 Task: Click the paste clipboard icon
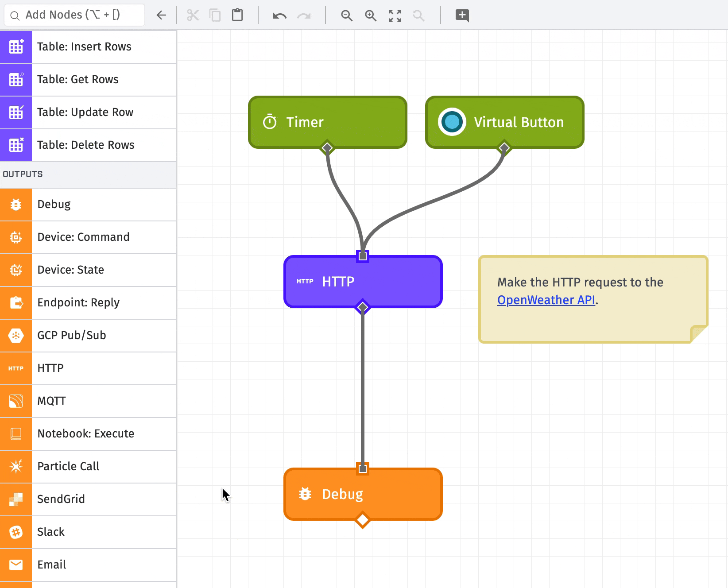coord(237,15)
